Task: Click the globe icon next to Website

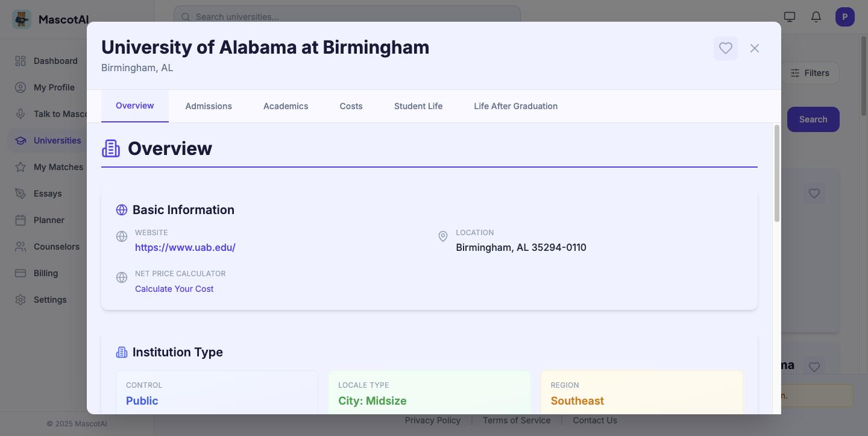Action: [x=122, y=236]
